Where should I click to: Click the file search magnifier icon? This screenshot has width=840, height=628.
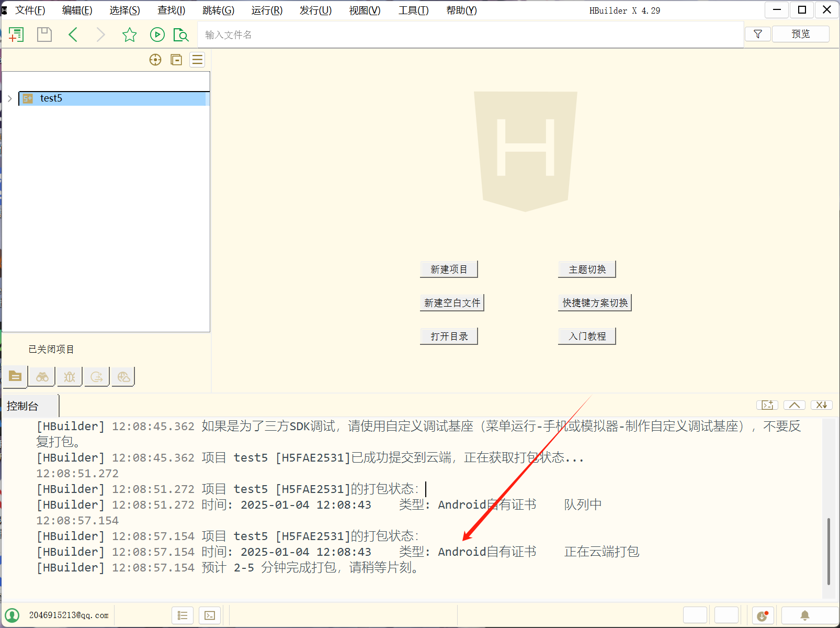coord(181,35)
